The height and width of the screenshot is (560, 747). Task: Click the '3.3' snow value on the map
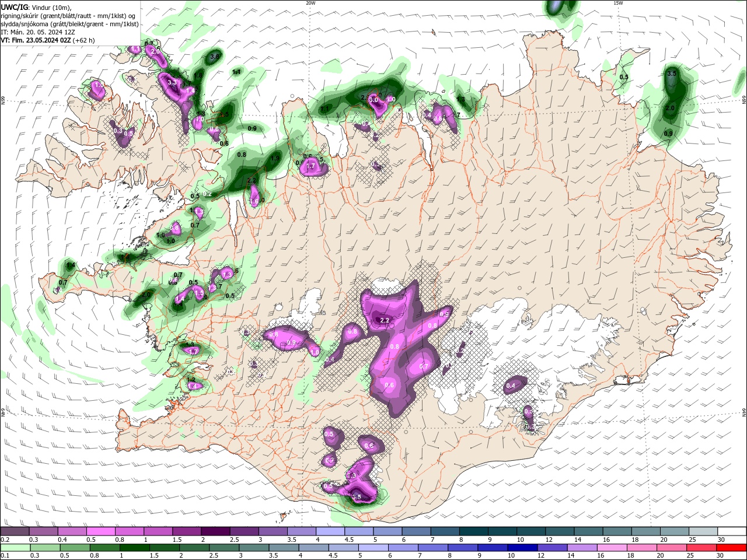coord(172,83)
